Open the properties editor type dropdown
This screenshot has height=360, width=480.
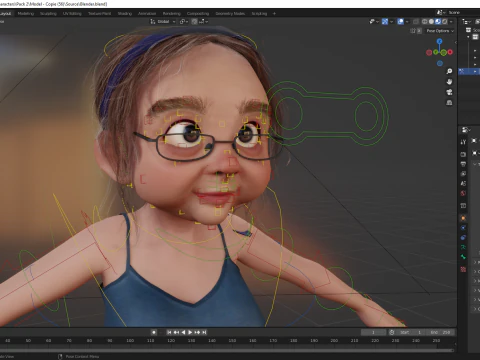point(466,130)
